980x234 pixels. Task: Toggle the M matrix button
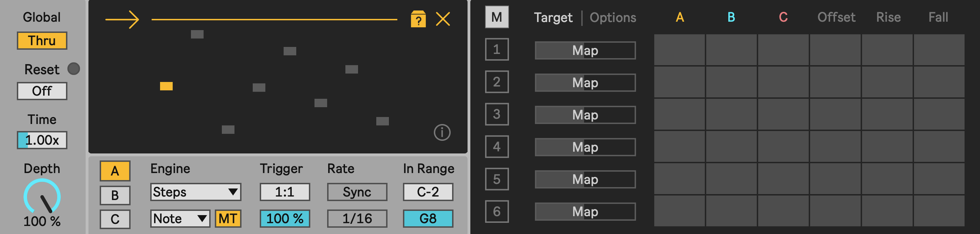(497, 17)
